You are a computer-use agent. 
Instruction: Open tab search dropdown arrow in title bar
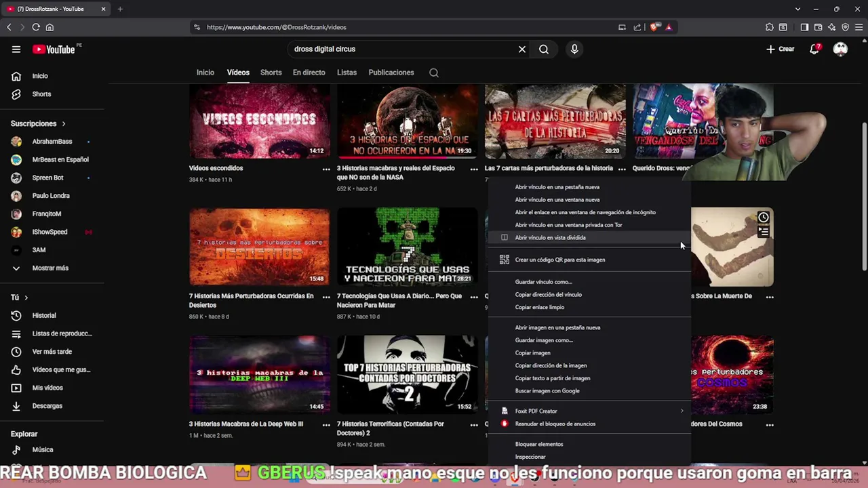pyautogui.click(x=797, y=9)
